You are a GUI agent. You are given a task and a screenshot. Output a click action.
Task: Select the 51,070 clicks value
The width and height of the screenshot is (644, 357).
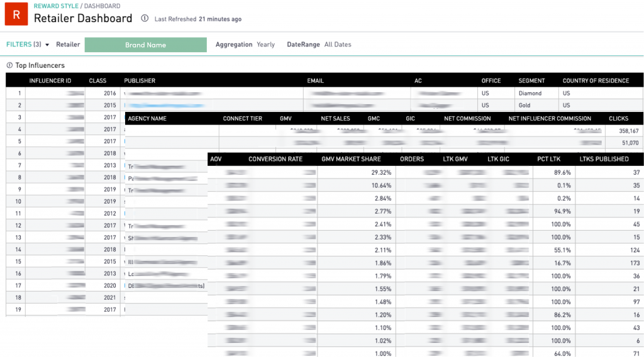pyautogui.click(x=630, y=143)
